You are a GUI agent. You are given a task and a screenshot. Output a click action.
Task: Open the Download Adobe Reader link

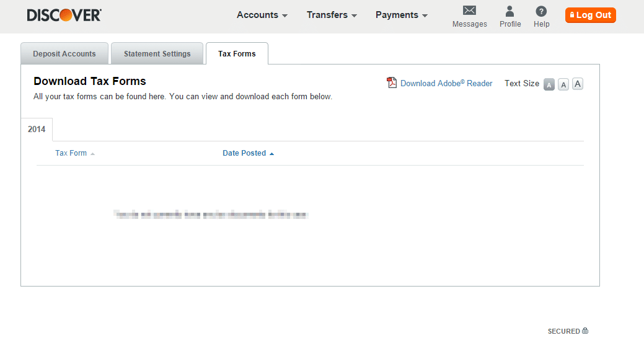point(446,83)
